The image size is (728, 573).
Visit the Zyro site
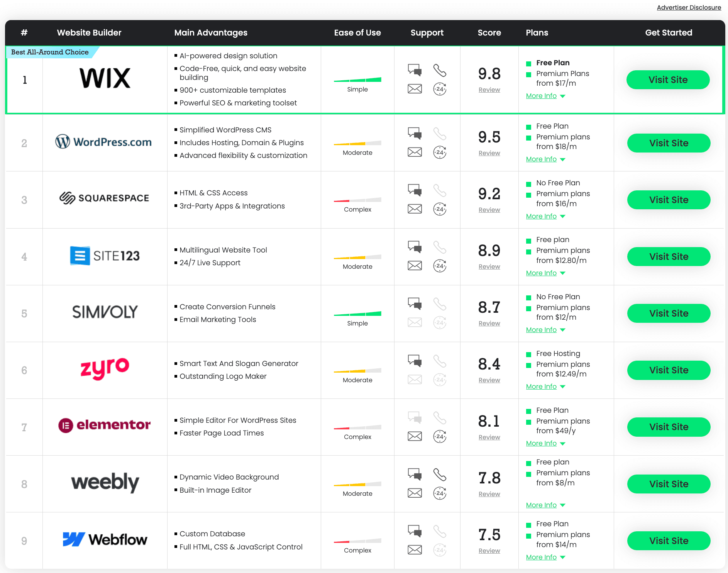tap(669, 370)
